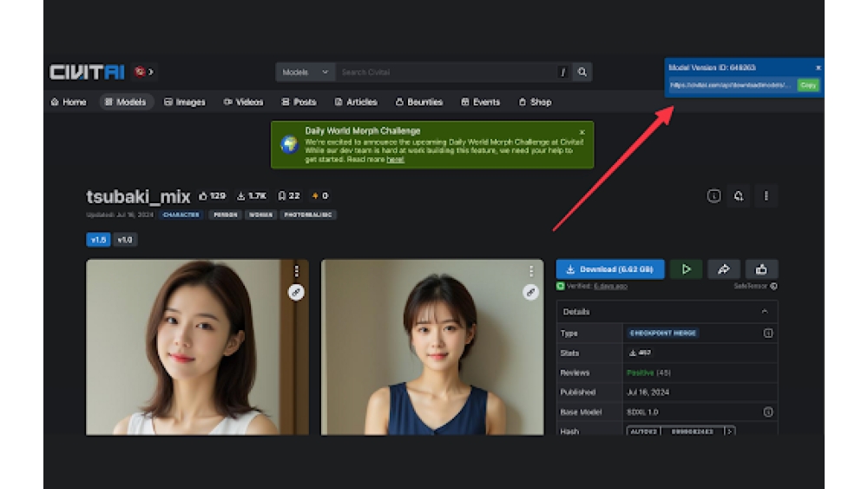Click the brush remix icon on first image

[296, 293]
